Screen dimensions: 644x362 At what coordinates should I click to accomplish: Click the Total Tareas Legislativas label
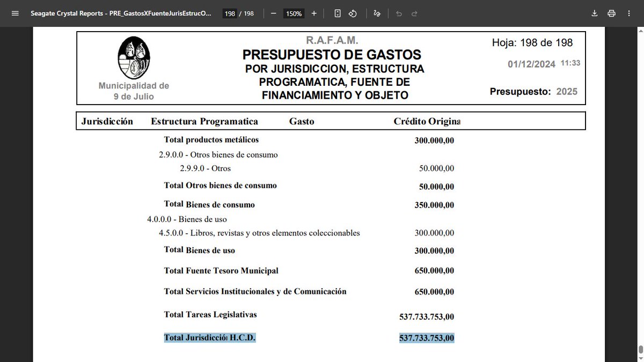[x=210, y=315]
